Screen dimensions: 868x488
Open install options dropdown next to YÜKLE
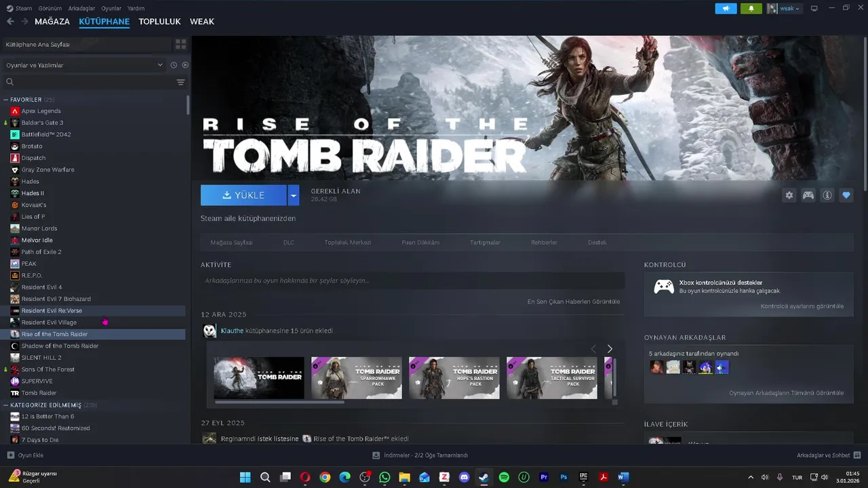click(x=293, y=195)
